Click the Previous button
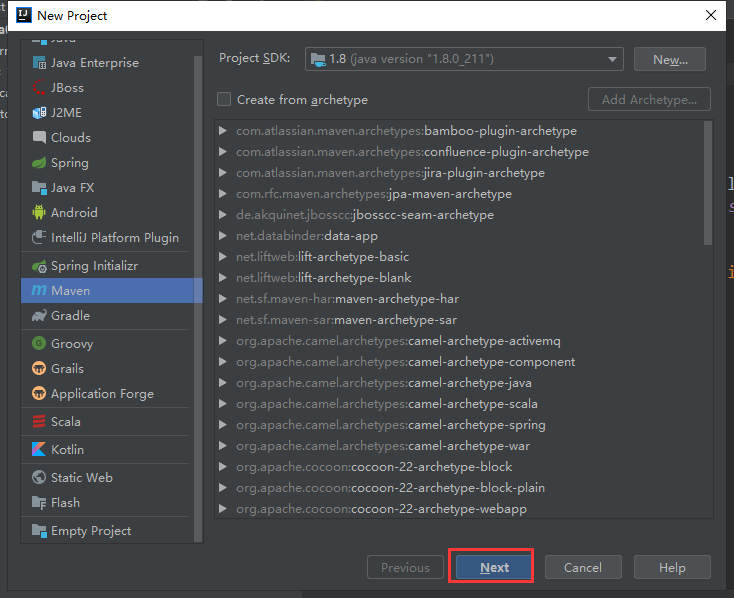The width and height of the screenshot is (734, 598). 405,568
